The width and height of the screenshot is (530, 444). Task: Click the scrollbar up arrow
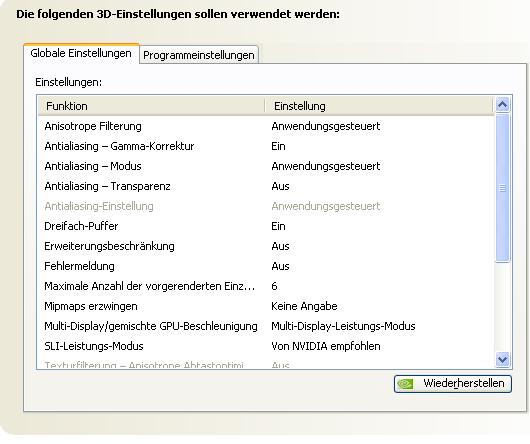tap(503, 105)
